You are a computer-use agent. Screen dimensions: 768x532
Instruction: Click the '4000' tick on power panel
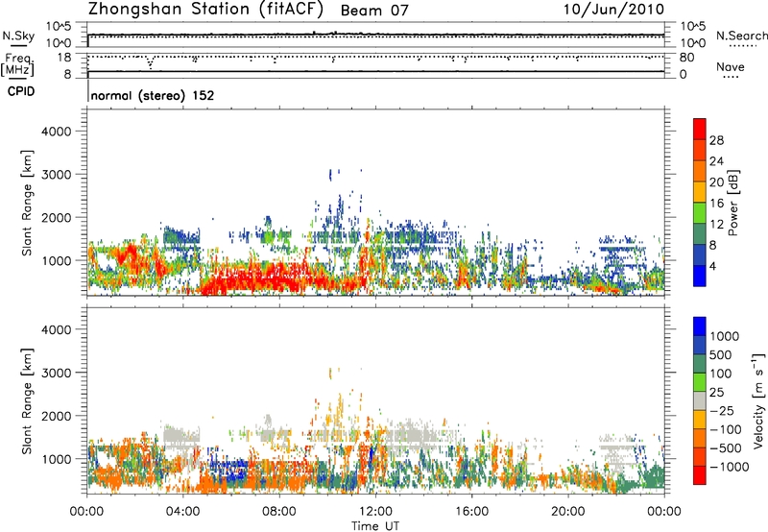(57, 132)
